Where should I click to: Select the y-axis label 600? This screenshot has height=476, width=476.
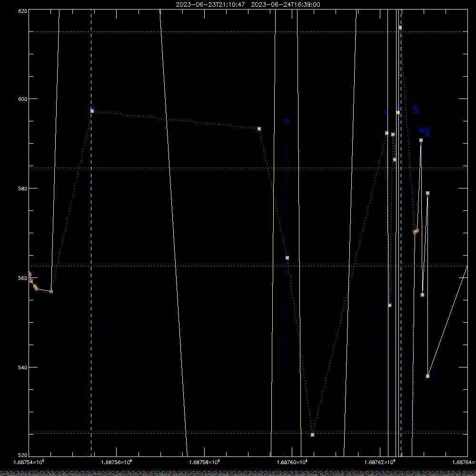(x=23, y=99)
